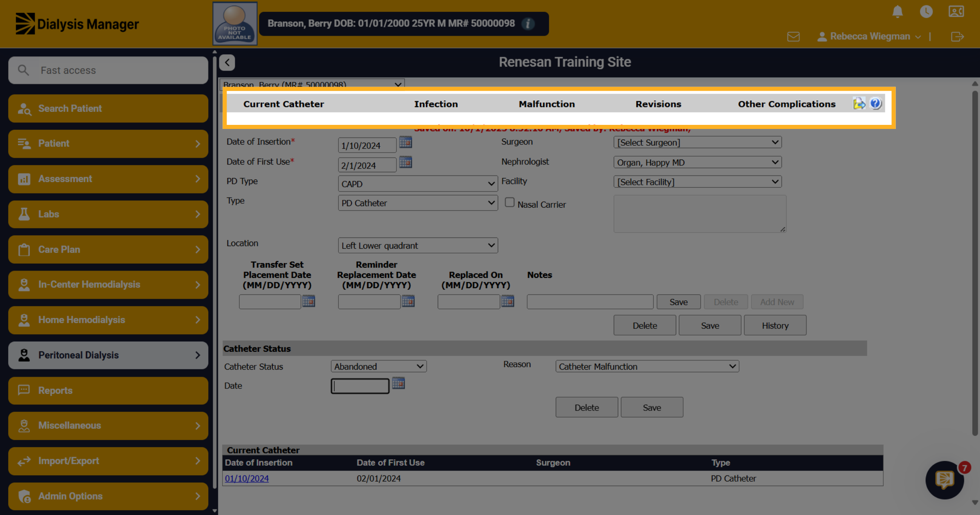
Task: Open calendar picker for Date of Insertion
Action: pyautogui.click(x=405, y=142)
